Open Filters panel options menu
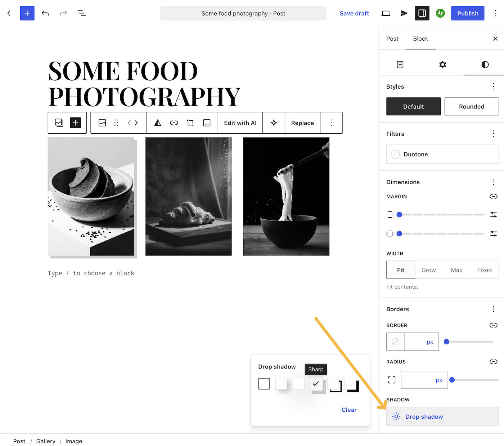Image resolution: width=504 pixels, height=446 pixels. (494, 134)
